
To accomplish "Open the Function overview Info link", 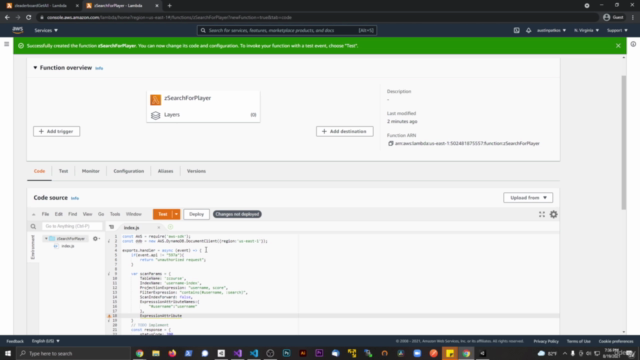I will [x=99, y=69].
